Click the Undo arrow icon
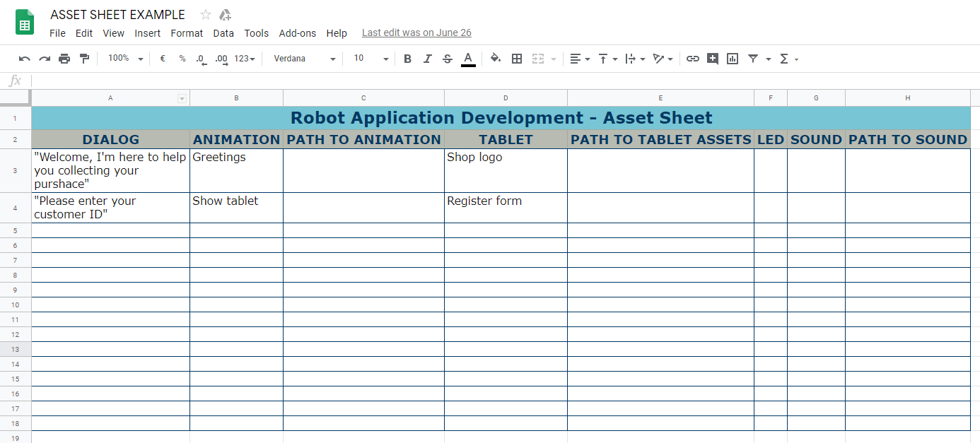980x443 pixels. 25,59
